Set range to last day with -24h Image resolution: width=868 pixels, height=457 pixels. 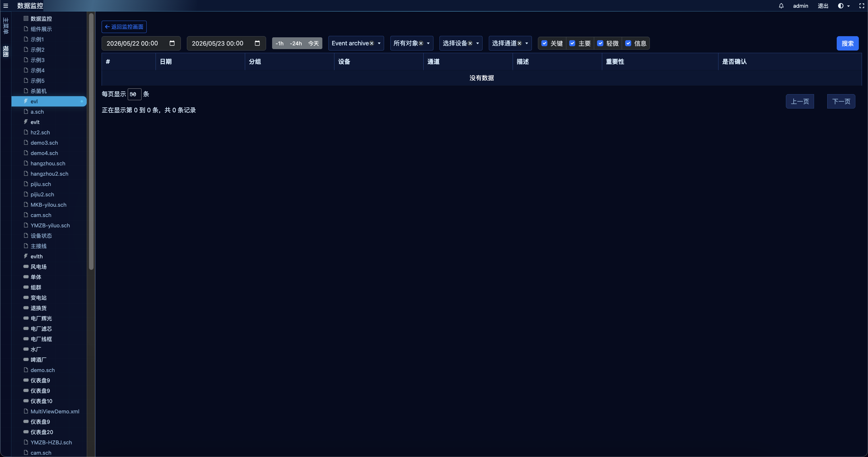[296, 43]
